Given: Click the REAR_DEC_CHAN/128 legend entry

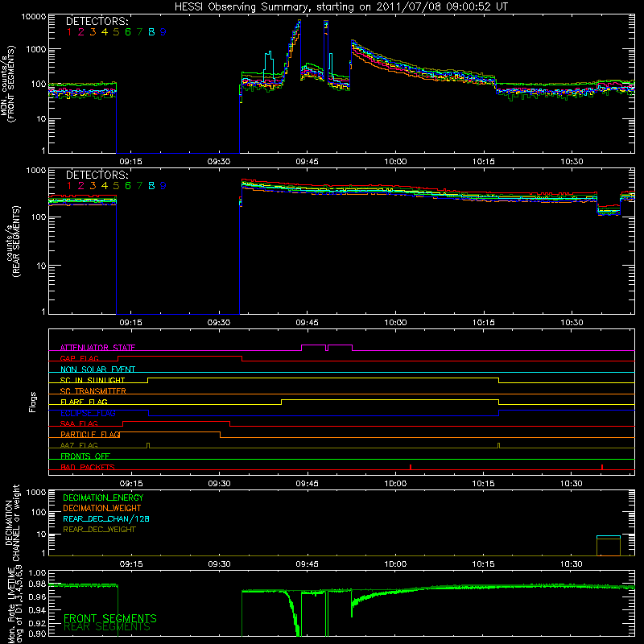Looking at the screenshot, I should [x=106, y=519].
